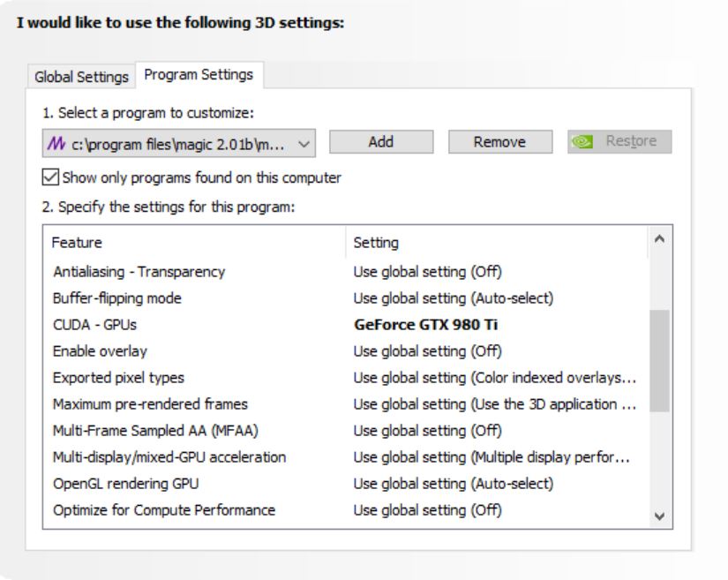Toggle Show only programs found checkbox
Screen dimensions: 728x580
(x=50, y=177)
